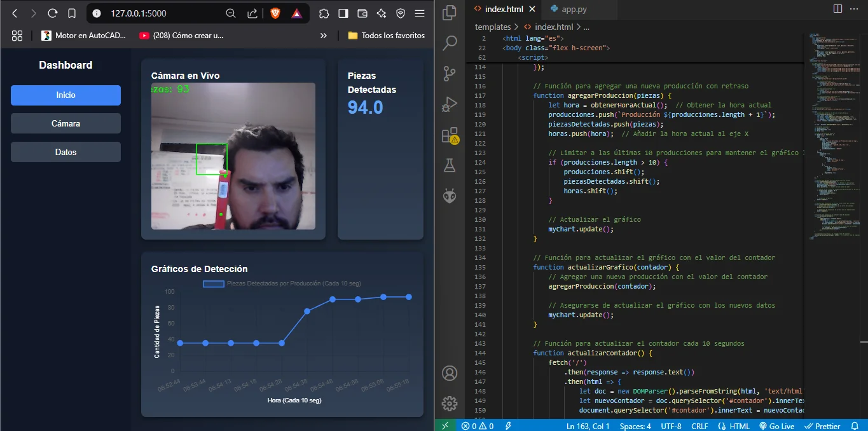
Task: Switch to the app.py editor tab
Action: [x=568, y=9]
